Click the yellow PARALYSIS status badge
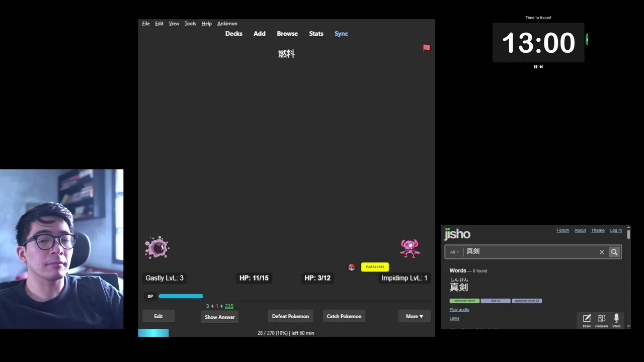Viewport: 644px width, 362px height. (x=375, y=267)
